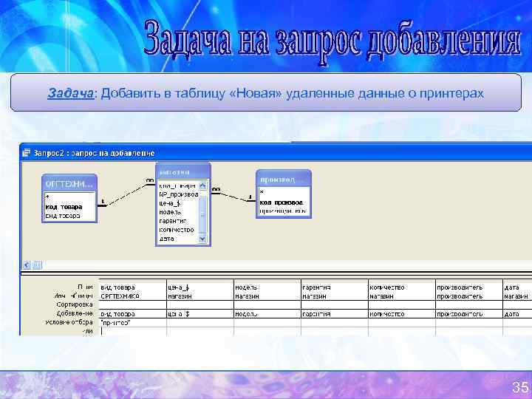Click Поле cell 'дата' in grid
This screenshot has height=399, width=532.
(x=517, y=287)
